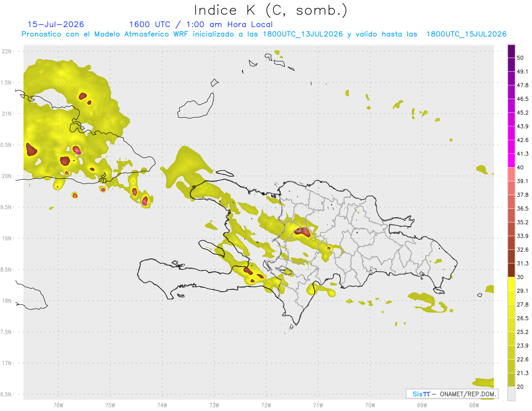The width and height of the screenshot is (532, 411).
Task: Pick the dark brown swatch between 30 and 31.3
Action: click(511, 270)
